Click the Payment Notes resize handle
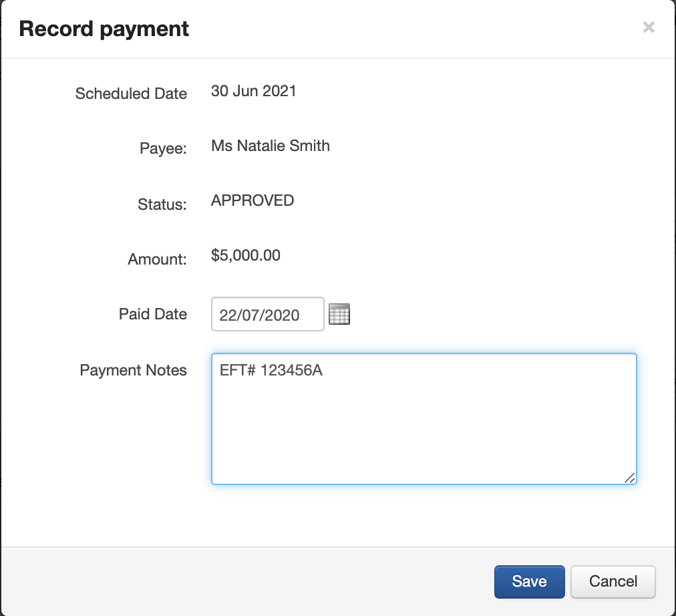 629,477
